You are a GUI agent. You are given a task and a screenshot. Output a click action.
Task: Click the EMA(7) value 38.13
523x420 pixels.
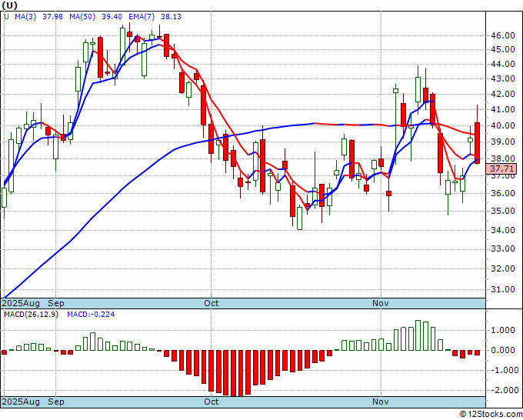pyautogui.click(x=171, y=17)
